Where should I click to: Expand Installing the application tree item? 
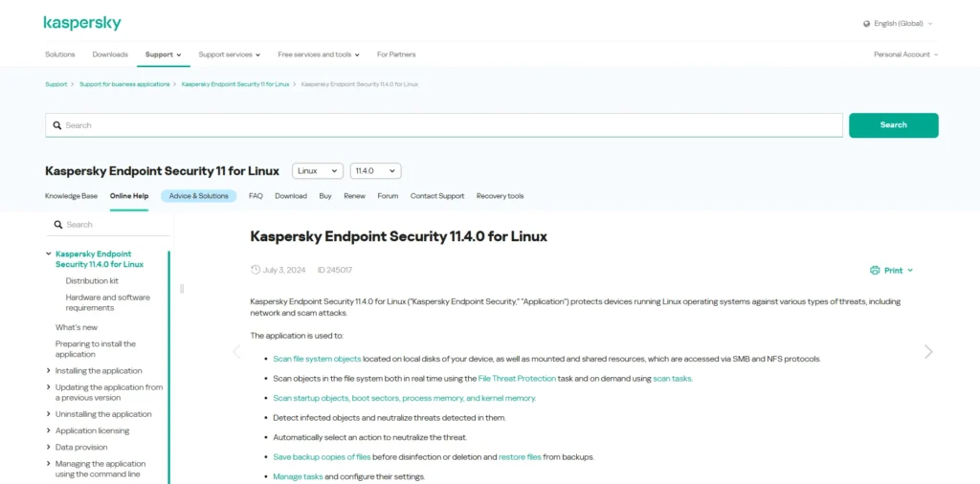click(x=49, y=370)
